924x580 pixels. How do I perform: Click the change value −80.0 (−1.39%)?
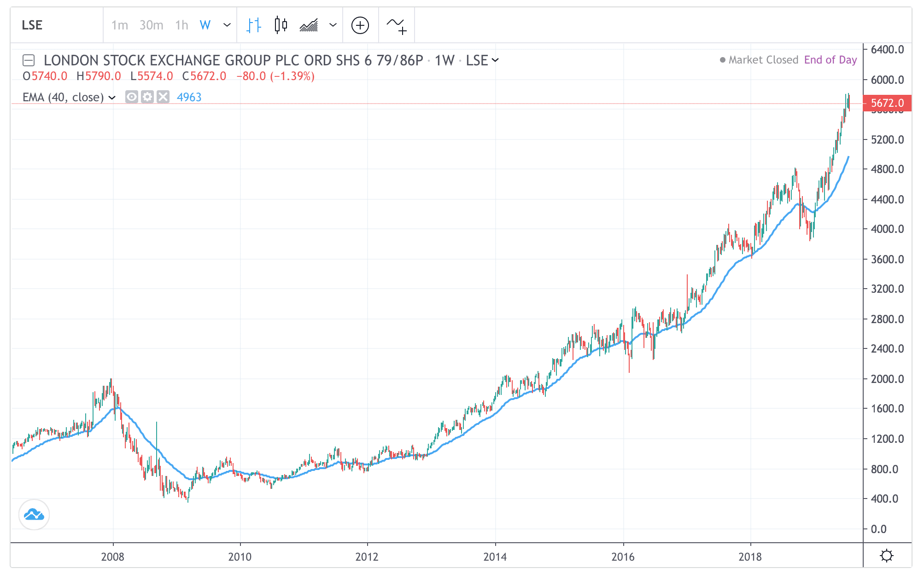click(275, 76)
